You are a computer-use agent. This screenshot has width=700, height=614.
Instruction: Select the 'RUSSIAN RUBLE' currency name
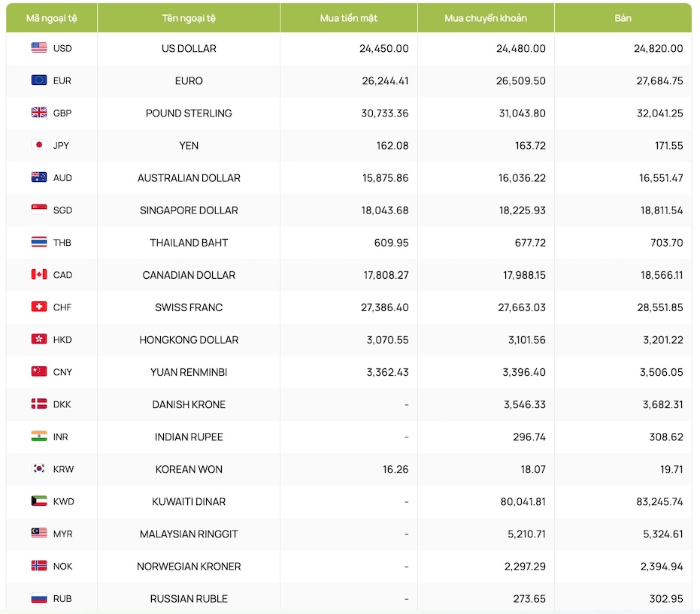[189, 598]
